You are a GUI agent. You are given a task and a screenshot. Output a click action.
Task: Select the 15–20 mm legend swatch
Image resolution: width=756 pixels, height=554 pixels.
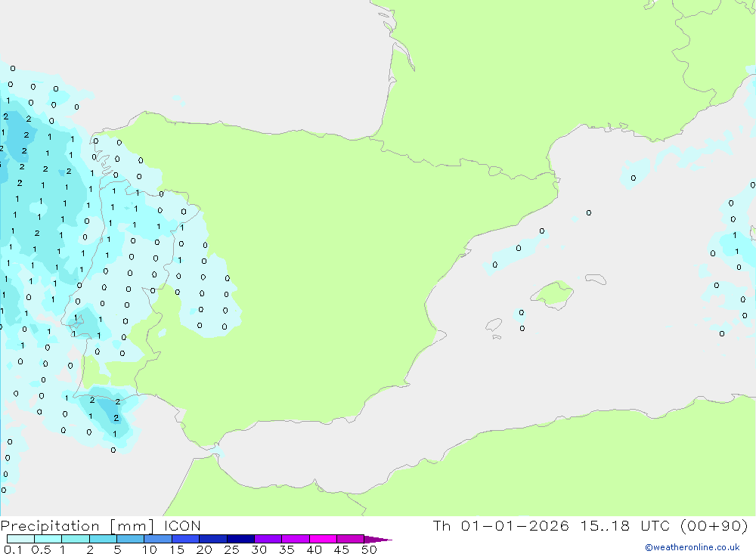tap(185, 539)
